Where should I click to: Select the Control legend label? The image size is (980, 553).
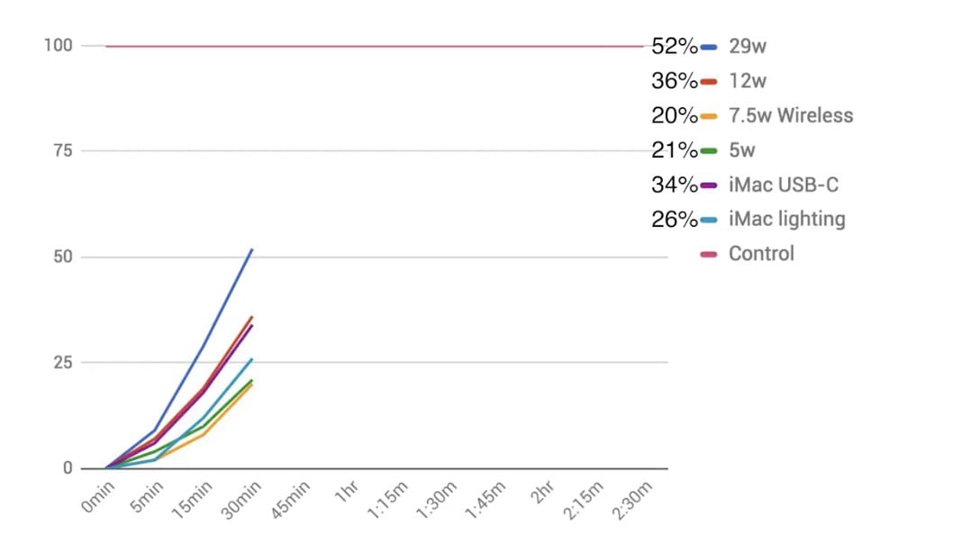coord(761,253)
